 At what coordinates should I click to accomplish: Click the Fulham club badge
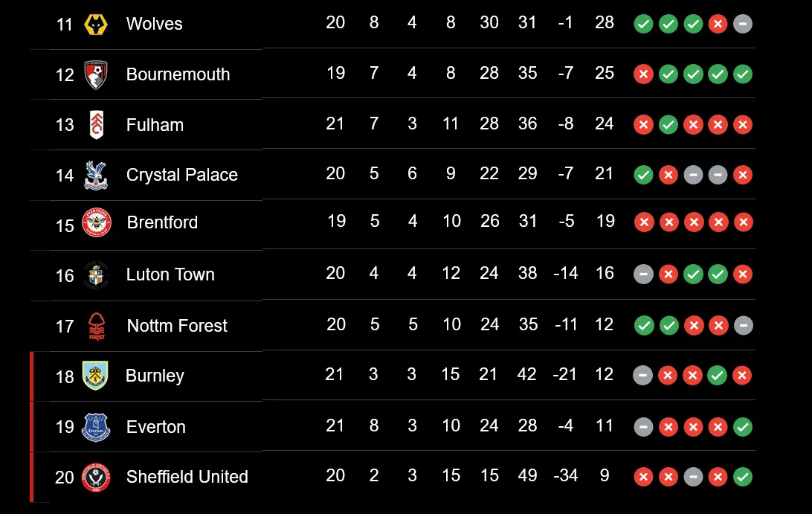96,125
